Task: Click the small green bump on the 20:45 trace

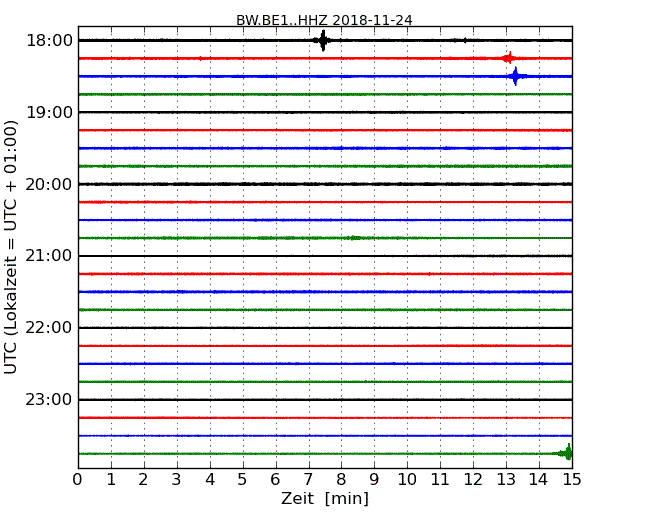Action: click(x=353, y=238)
